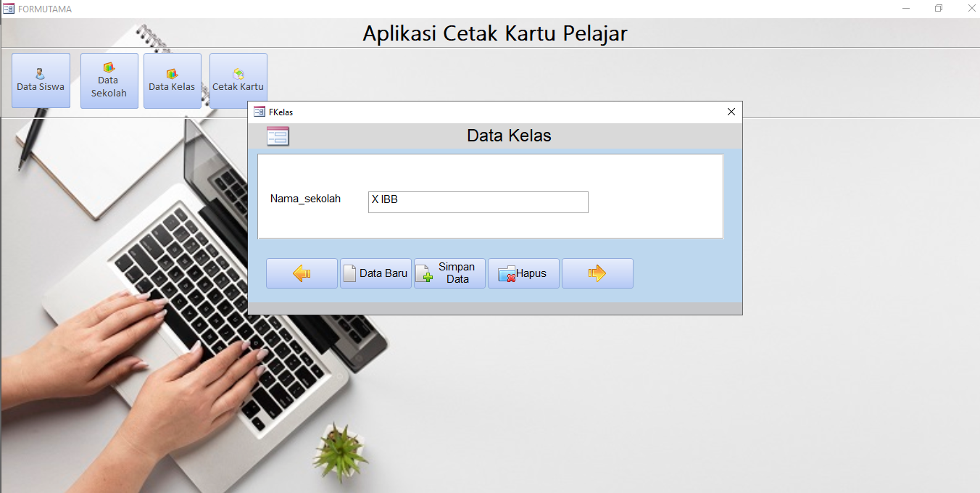980x493 pixels.
Task: Go to previous record with left arrow
Action: [302, 273]
